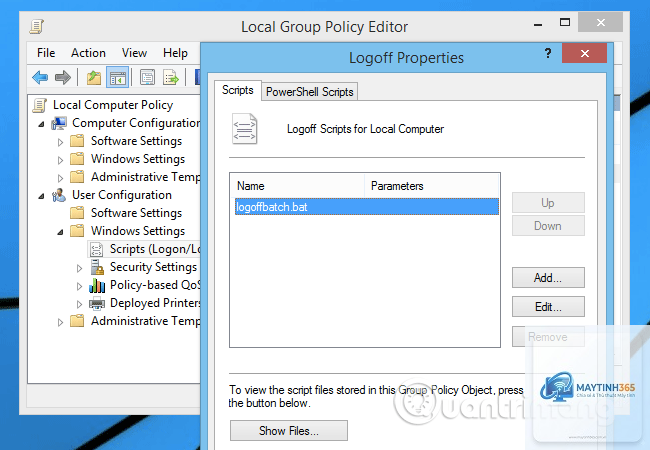The image size is (650, 450).
Task: Open the Help menu
Action: click(x=175, y=53)
